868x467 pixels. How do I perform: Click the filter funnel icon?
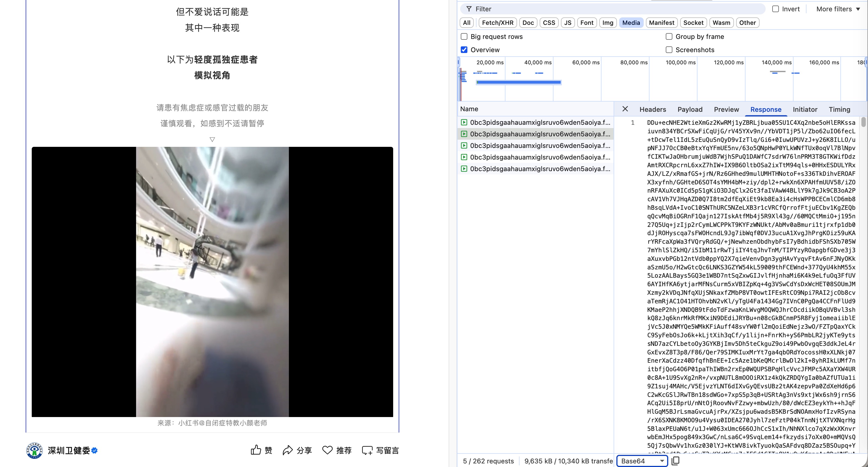point(469,9)
